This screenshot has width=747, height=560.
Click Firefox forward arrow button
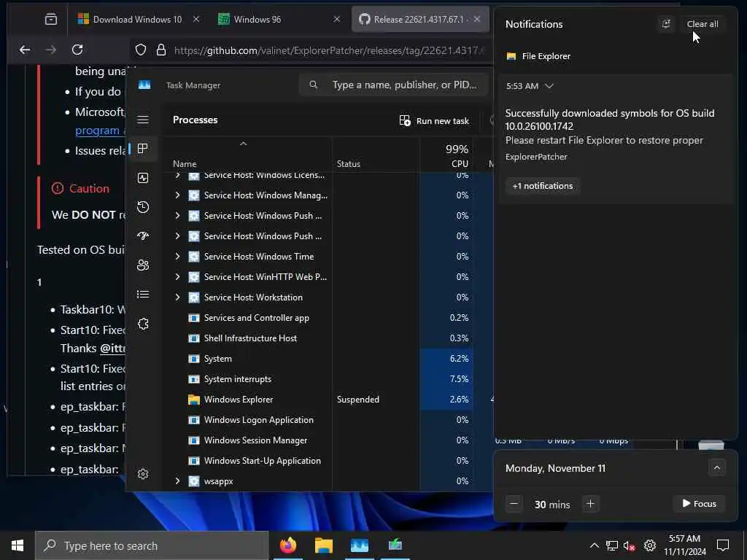click(51, 50)
